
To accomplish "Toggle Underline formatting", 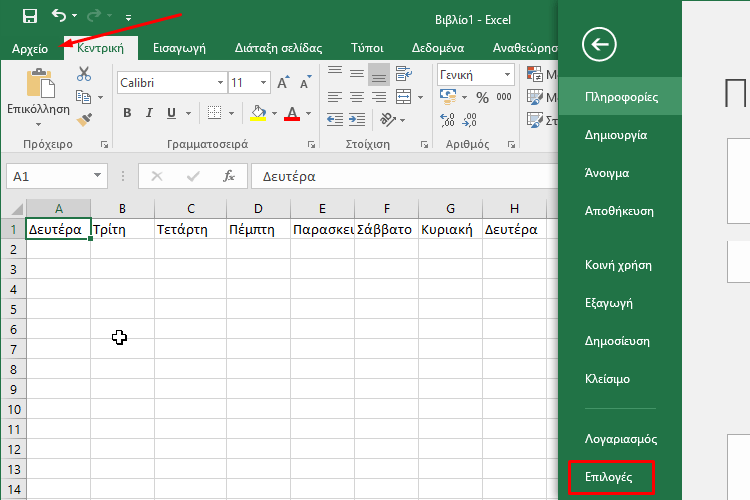I will (171, 113).
